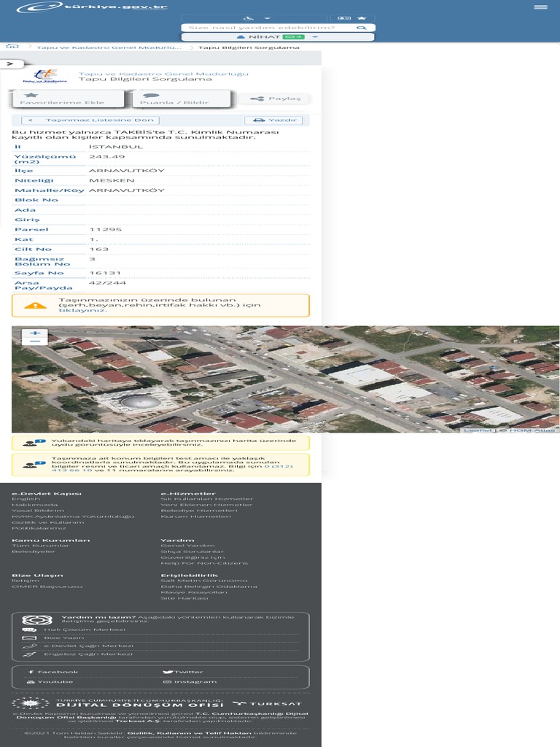Select the Niteliği value MESKEN
This screenshot has width=560, height=747.
point(112,181)
